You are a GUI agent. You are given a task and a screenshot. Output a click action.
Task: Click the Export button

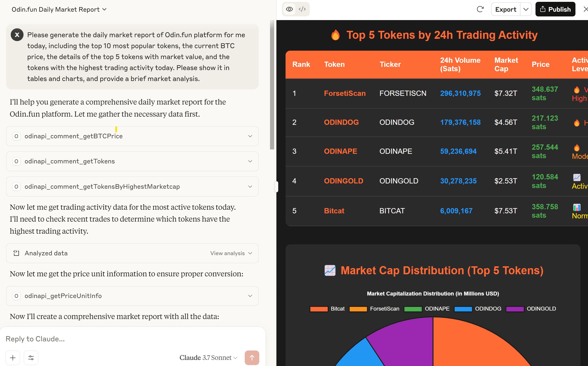click(506, 9)
